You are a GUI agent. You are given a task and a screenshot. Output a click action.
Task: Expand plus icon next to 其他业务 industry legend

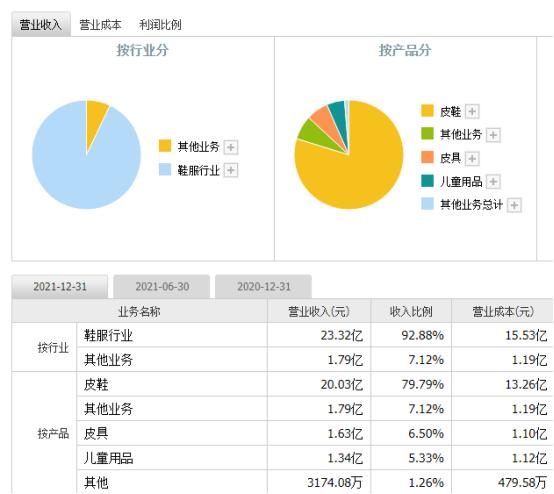[231, 147]
